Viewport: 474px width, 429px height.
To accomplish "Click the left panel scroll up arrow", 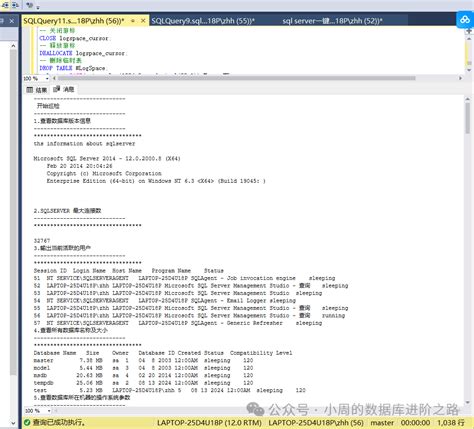I will [13, 46].
